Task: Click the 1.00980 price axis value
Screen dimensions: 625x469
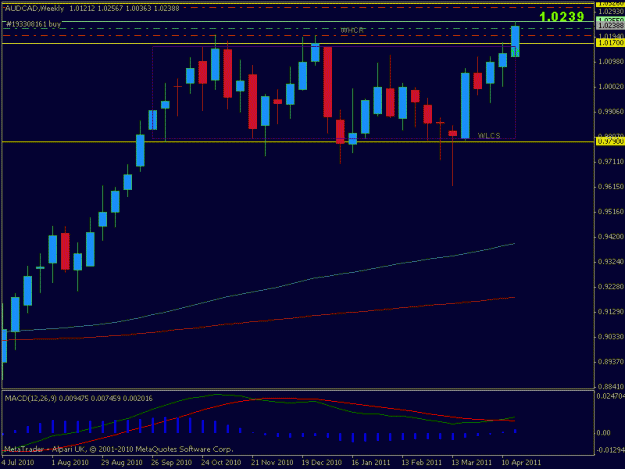Action: tap(611, 61)
